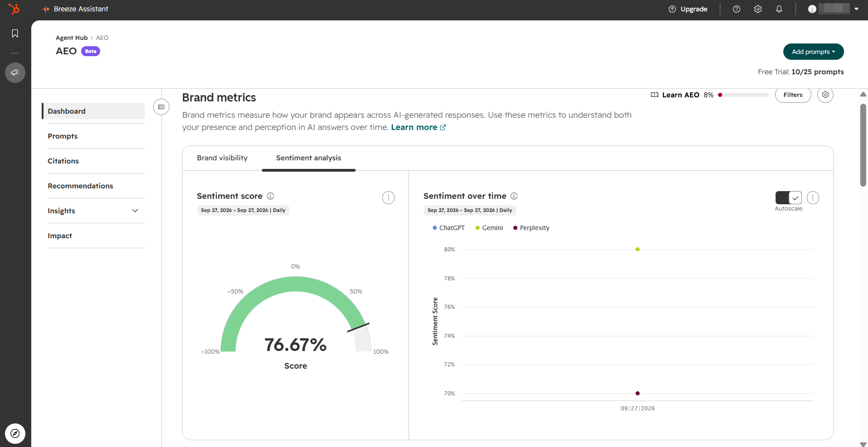This screenshot has height=447, width=868.
Task: Open the Add prompts dropdown
Action: coord(813,52)
